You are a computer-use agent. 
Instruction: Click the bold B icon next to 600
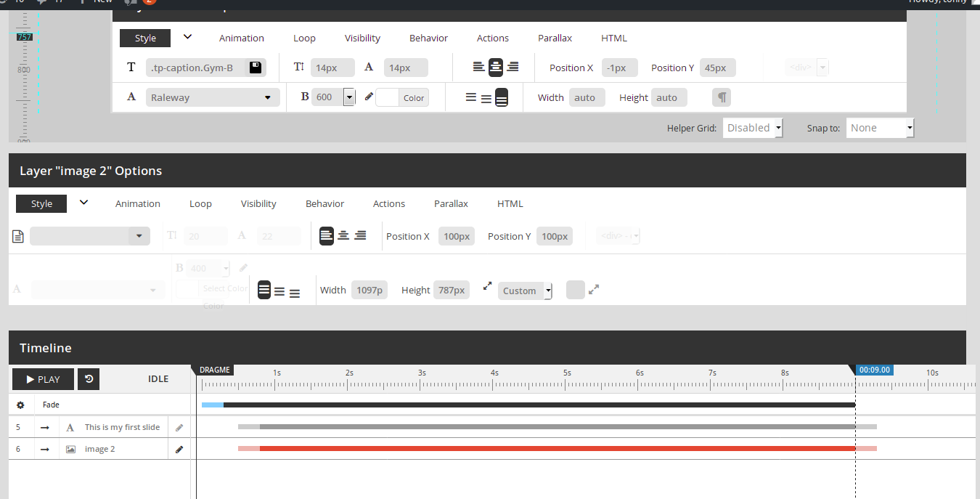(305, 97)
